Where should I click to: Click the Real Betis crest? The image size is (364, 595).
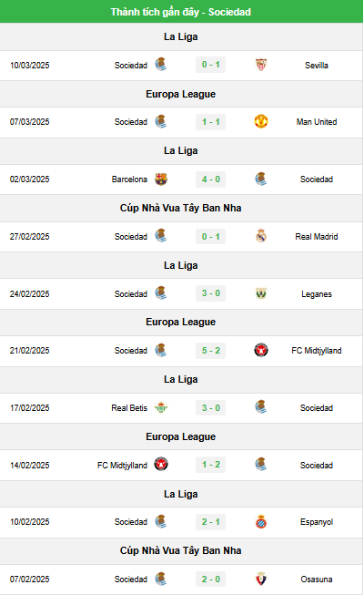(161, 408)
